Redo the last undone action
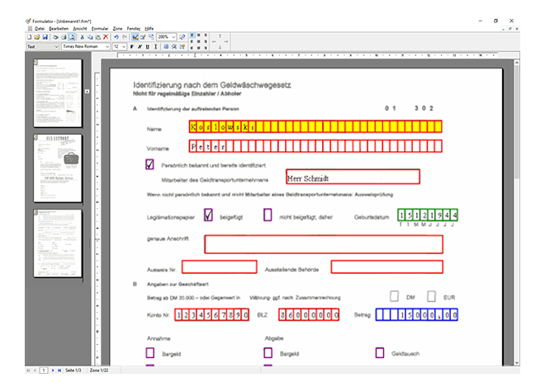This screenshot has width=545, height=392. [125, 37]
